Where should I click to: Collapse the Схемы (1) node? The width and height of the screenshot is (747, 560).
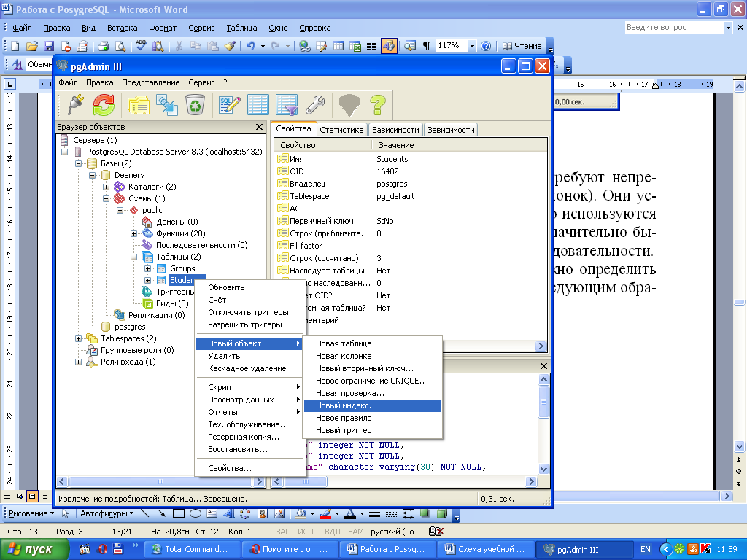point(106,198)
